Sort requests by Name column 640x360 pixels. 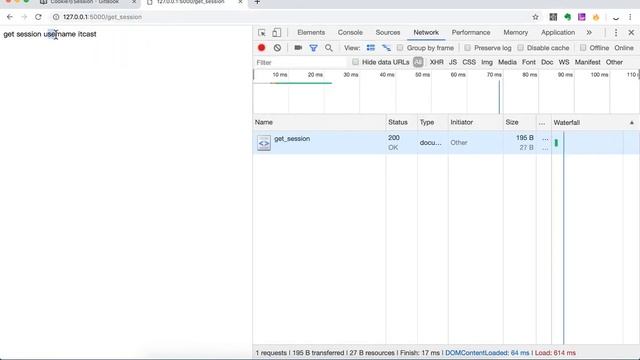click(x=320, y=122)
